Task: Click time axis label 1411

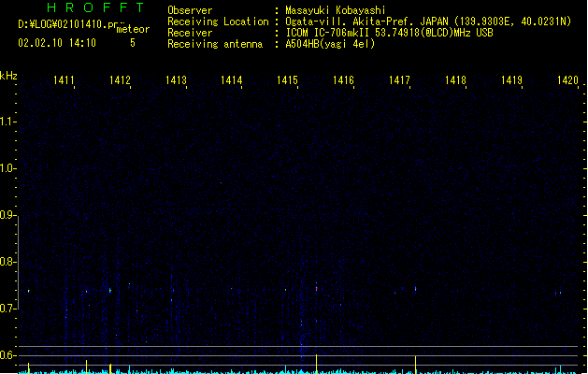Action: click(x=64, y=80)
